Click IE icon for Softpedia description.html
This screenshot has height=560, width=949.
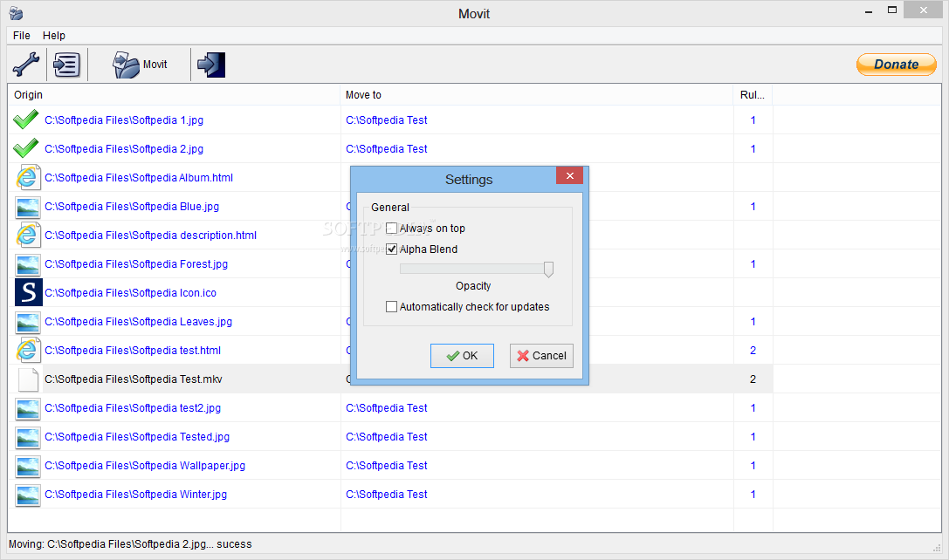click(27, 236)
